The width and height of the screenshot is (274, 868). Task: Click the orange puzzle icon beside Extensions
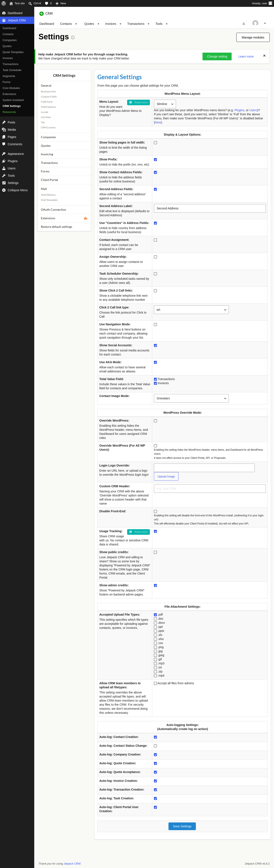(86, 218)
